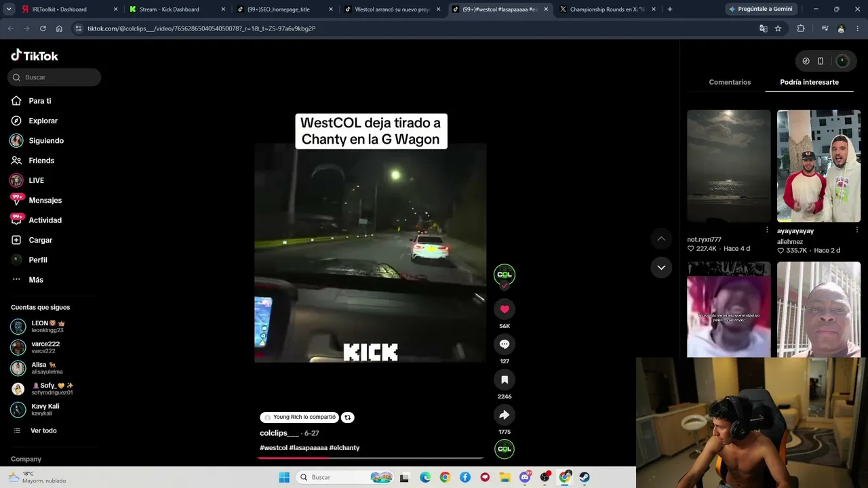The height and width of the screenshot is (488, 868).
Task: Open #westcol hashtag
Action: pyautogui.click(x=273, y=448)
